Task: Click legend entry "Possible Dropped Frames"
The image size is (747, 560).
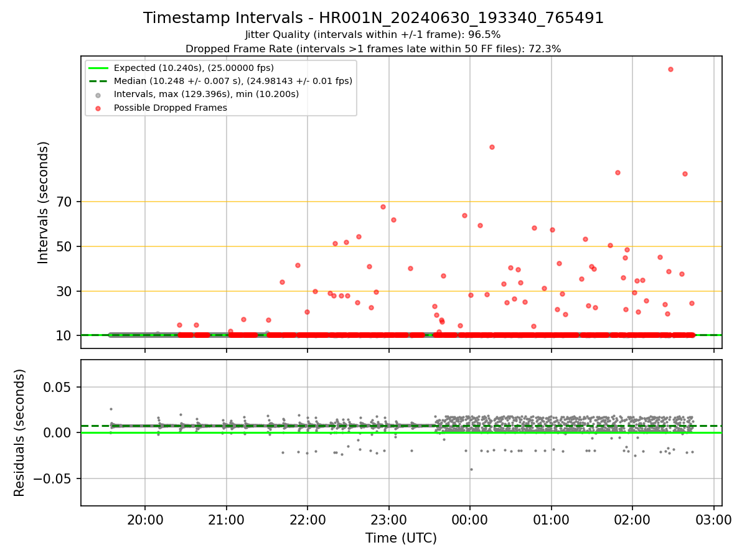Action: click(x=170, y=108)
